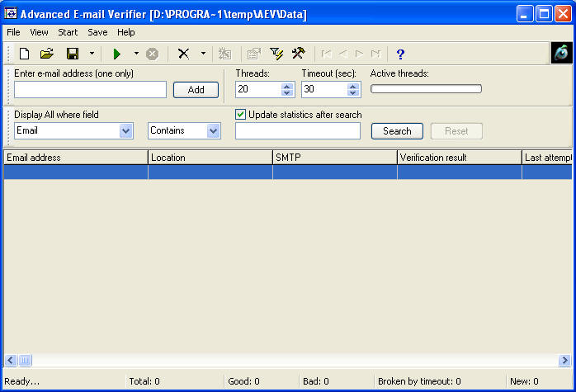The image size is (576, 392).
Task: Click the Broken by timeout: 0 status
Action: [419, 382]
